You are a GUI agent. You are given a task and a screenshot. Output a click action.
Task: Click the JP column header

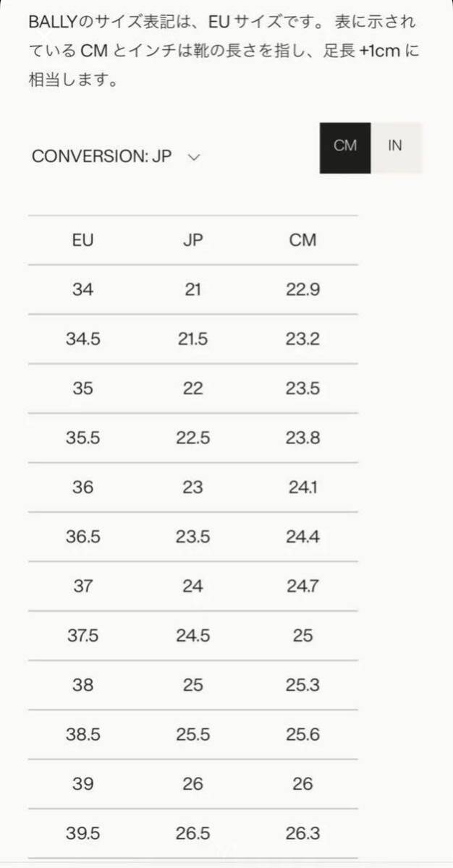[192, 240]
